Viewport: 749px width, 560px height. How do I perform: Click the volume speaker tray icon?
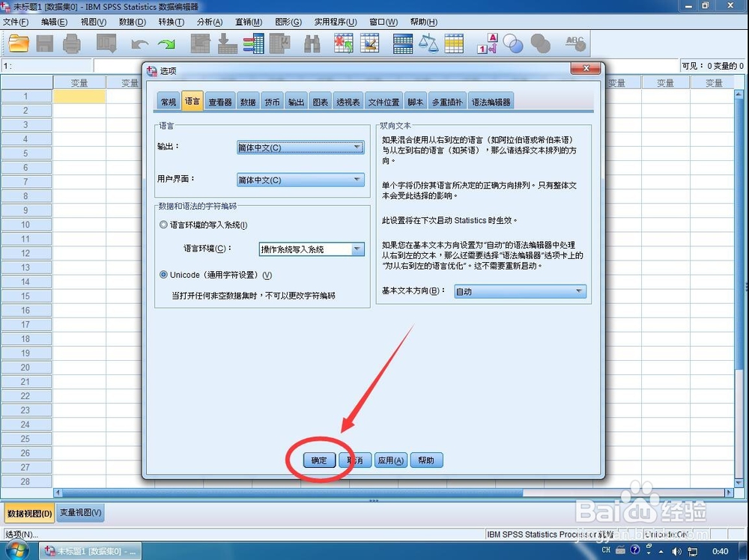676,551
